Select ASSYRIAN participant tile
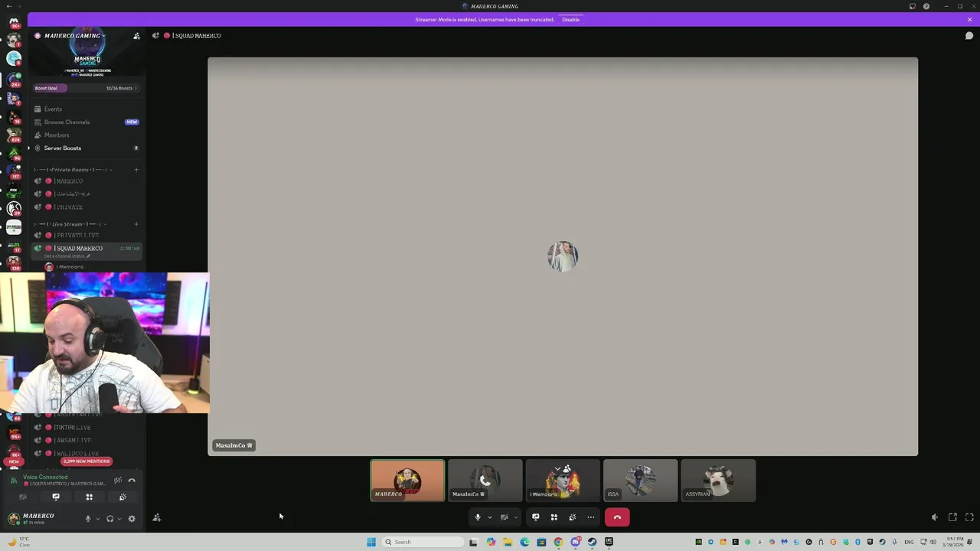This screenshot has width=980, height=551. coord(718,481)
